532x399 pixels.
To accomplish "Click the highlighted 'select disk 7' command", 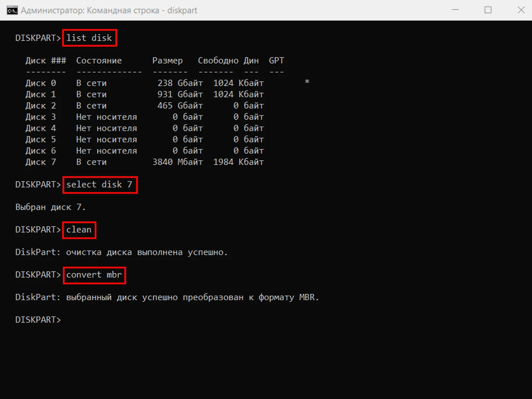I will (99, 185).
